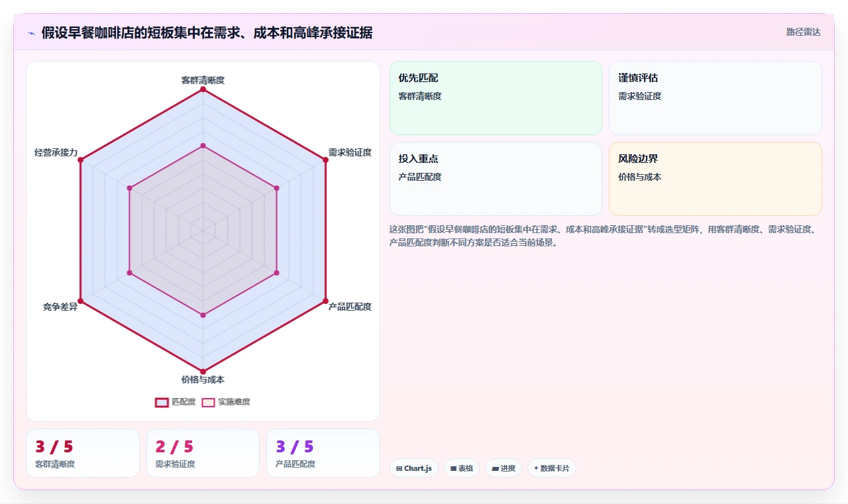Image resolution: width=848 pixels, height=504 pixels.
Task: Click the Chart.js tag
Action: (x=414, y=468)
